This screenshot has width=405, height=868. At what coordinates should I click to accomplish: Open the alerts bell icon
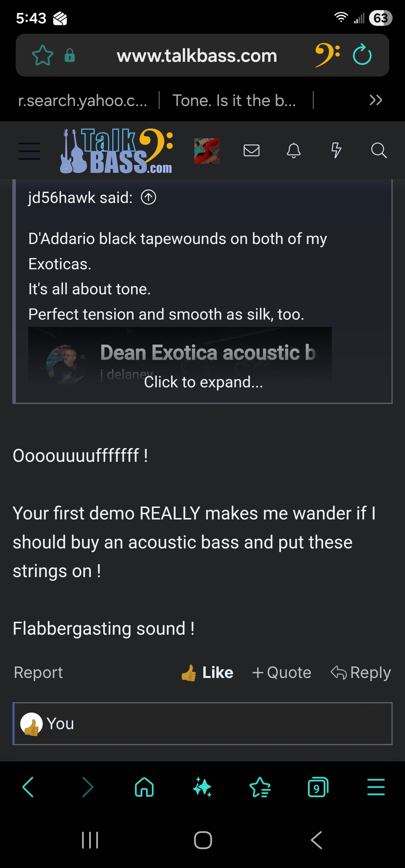click(294, 150)
